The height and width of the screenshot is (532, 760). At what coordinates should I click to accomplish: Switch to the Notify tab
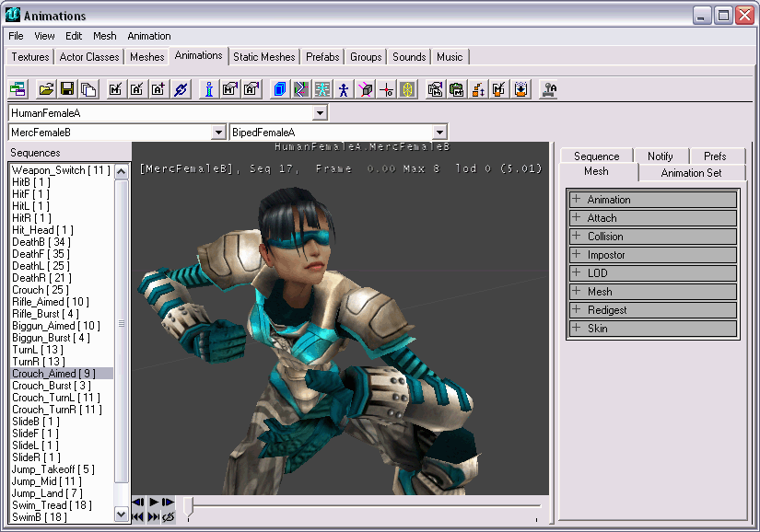(661, 156)
